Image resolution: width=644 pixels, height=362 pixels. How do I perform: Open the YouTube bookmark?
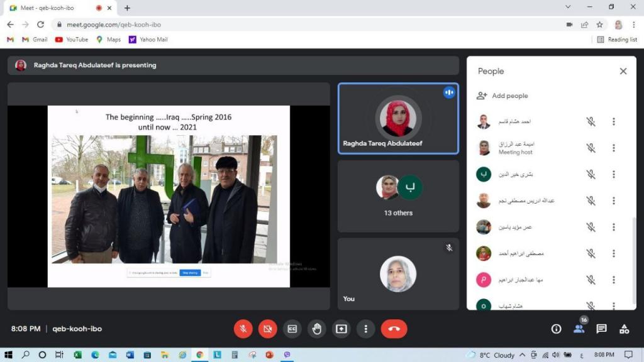coord(72,40)
